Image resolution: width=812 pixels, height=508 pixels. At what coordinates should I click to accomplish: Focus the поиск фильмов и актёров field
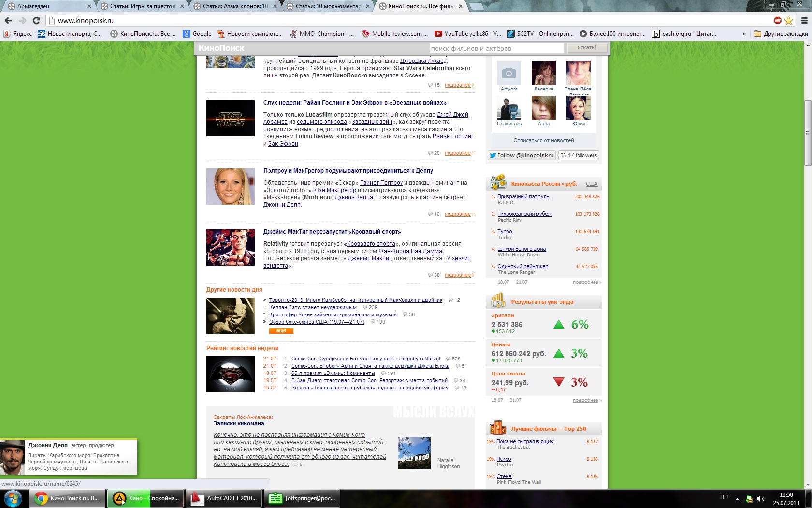pyautogui.click(x=497, y=48)
